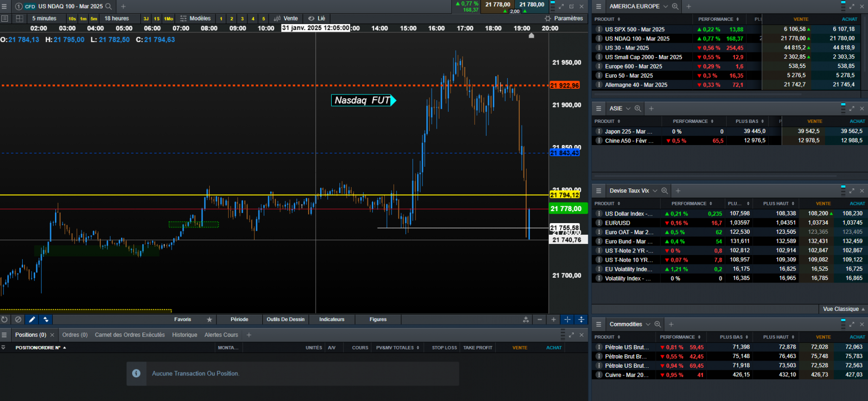Open the Modèles templates menu
Screen dimensions: 868x401
click(195, 18)
